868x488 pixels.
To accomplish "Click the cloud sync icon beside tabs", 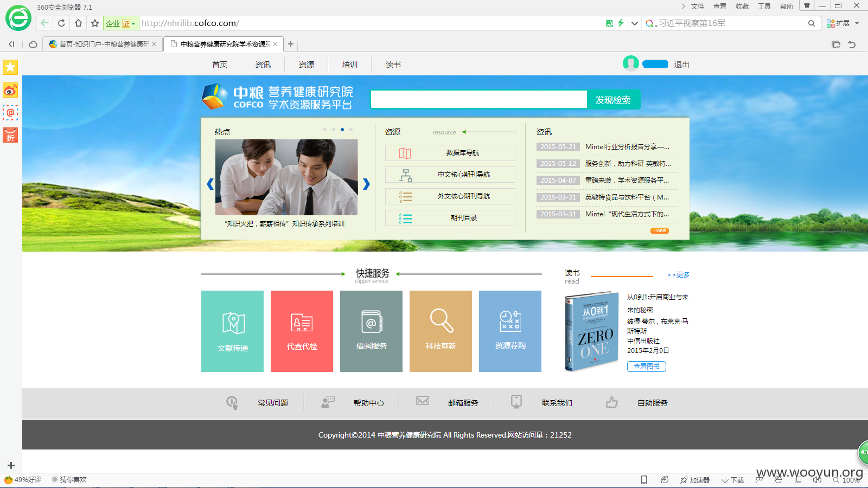I will [x=33, y=44].
